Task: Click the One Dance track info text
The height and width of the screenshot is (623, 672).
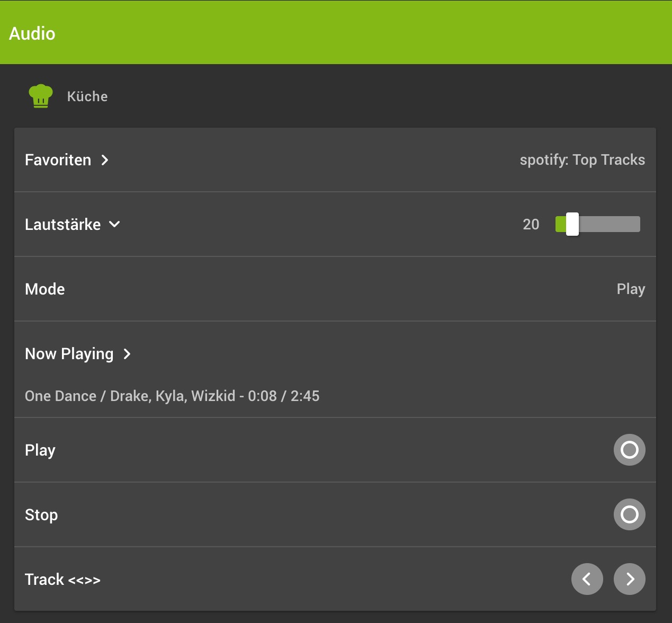Action: (172, 396)
